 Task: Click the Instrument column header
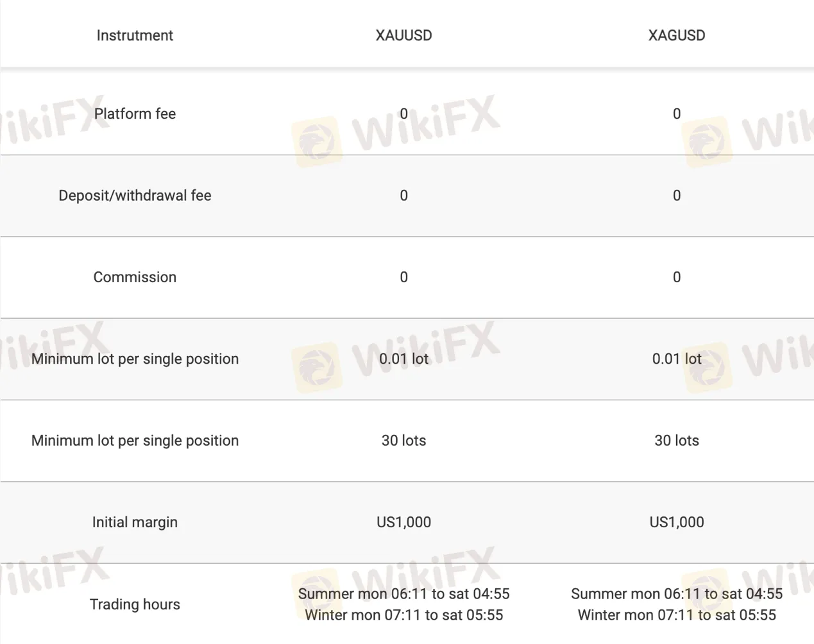[x=135, y=35]
